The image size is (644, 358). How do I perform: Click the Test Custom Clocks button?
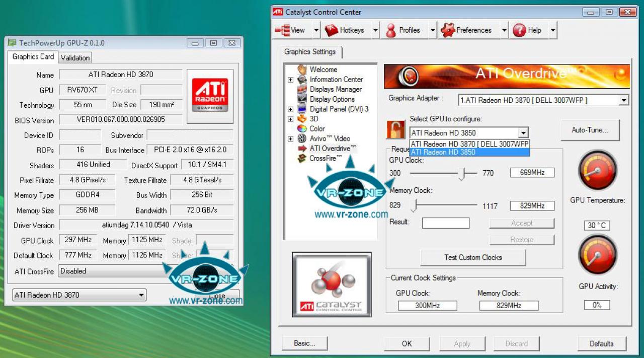click(473, 257)
